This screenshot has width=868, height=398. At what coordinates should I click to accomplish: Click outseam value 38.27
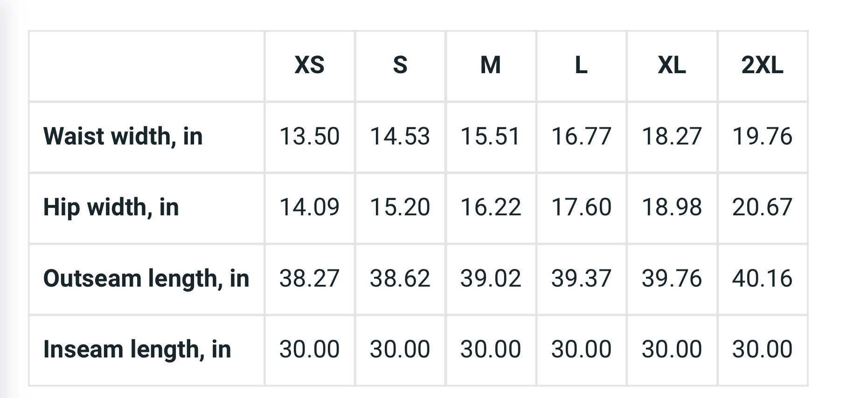pos(309,279)
